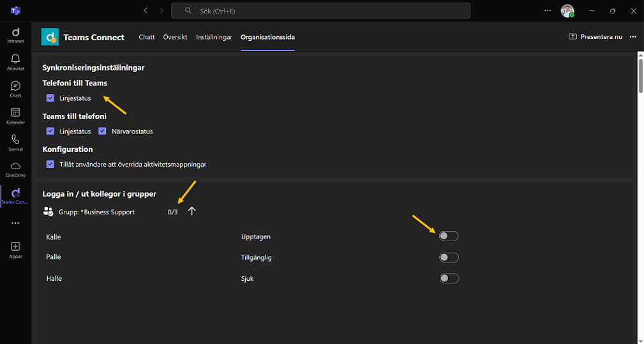Click the Konfiguration heading

click(x=68, y=149)
